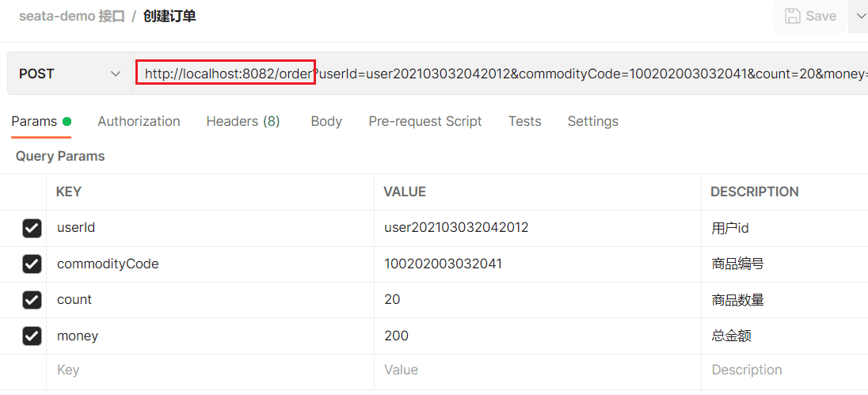868x395 pixels.
Task: Uncheck the userId parameter checkbox
Action: point(32,228)
